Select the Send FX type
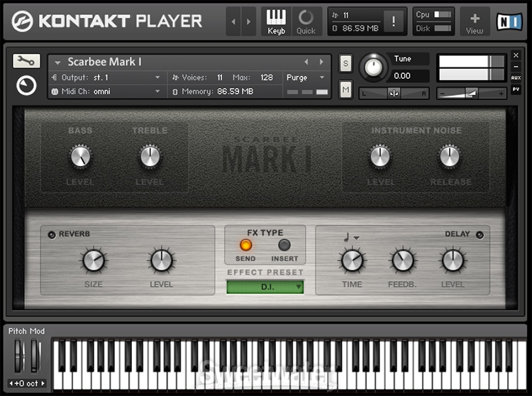532x396 pixels. [x=245, y=245]
